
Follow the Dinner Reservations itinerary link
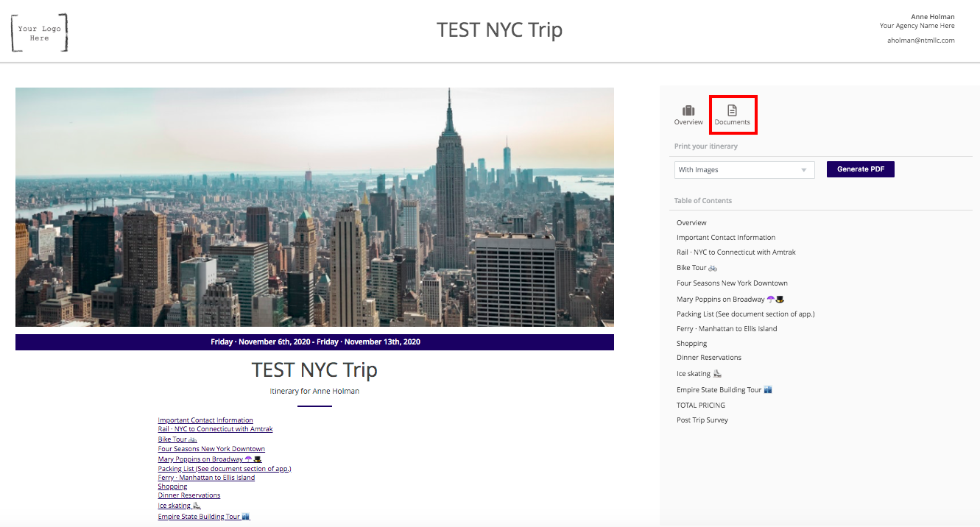point(189,495)
